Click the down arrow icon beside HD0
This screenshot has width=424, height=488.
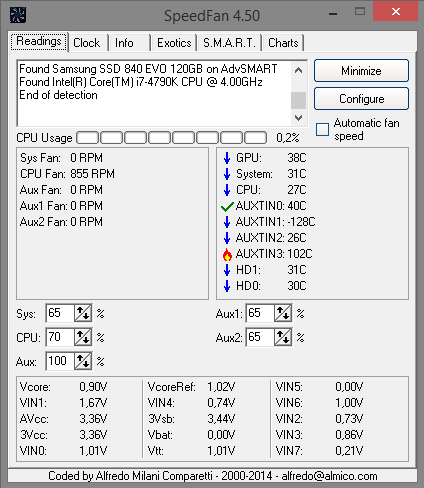[227, 286]
